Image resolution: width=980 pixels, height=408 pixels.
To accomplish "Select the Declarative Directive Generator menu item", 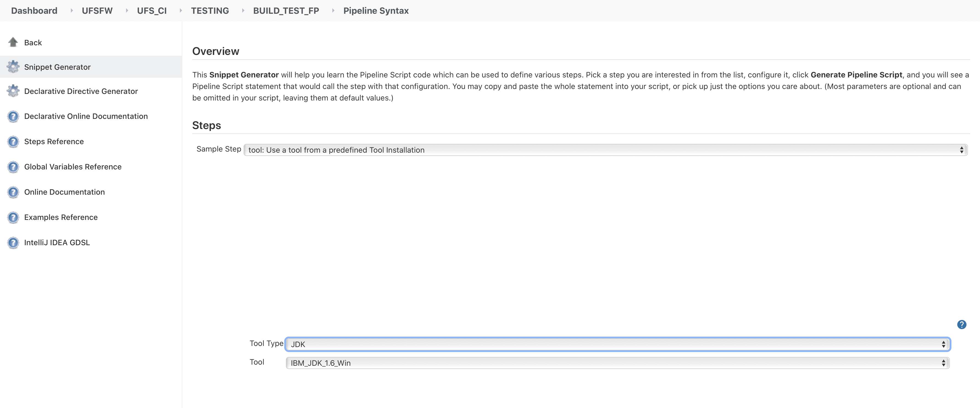I will coord(81,91).
